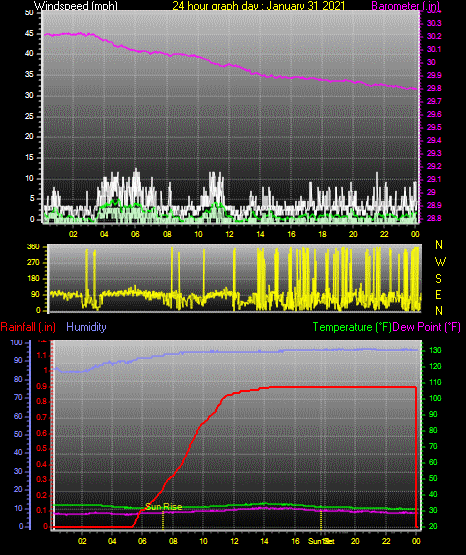The width and height of the screenshot is (466, 555).
Task: Click the rainfall scale value 0.2
Action: coord(42,495)
